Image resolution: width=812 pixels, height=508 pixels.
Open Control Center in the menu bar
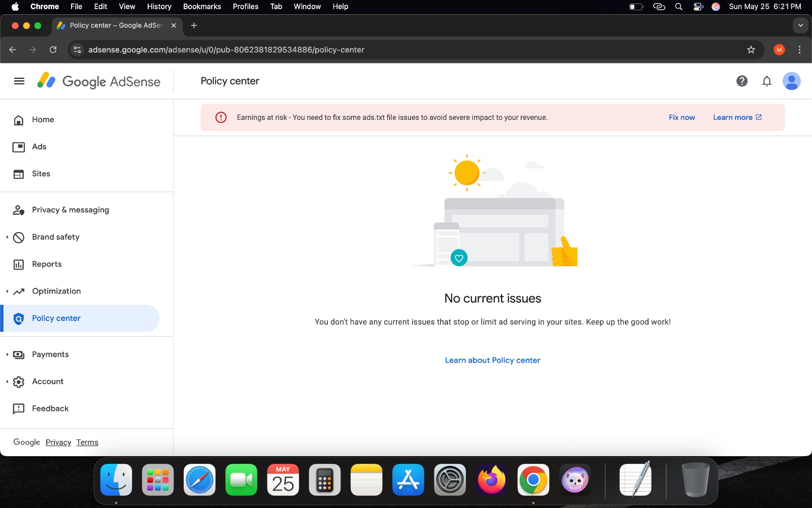[698, 7]
